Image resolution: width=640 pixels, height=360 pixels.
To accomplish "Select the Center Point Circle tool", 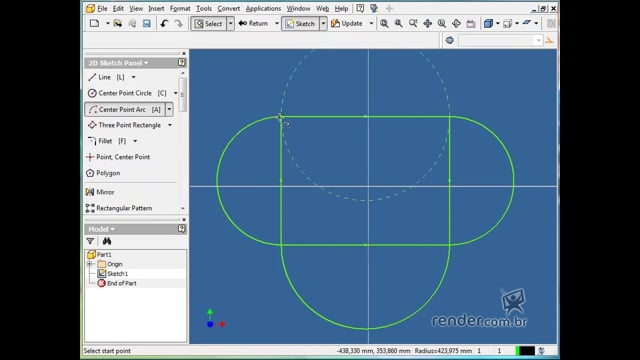I will pyautogui.click(x=127, y=93).
